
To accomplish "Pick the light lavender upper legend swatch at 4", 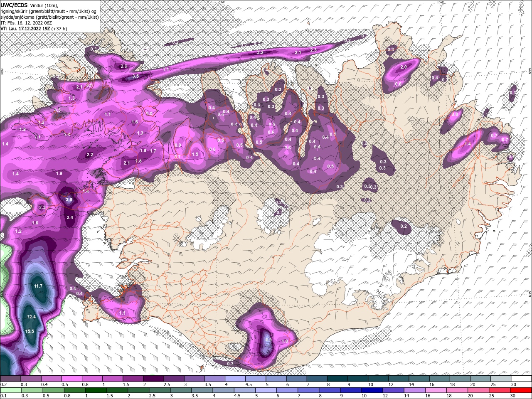I will pos(235,379).
